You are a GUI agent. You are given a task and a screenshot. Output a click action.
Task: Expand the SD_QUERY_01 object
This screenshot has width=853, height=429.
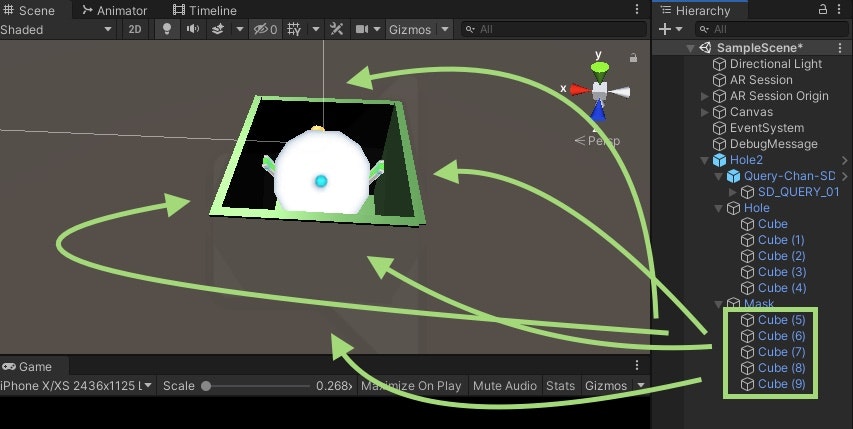tap(733, 192)
